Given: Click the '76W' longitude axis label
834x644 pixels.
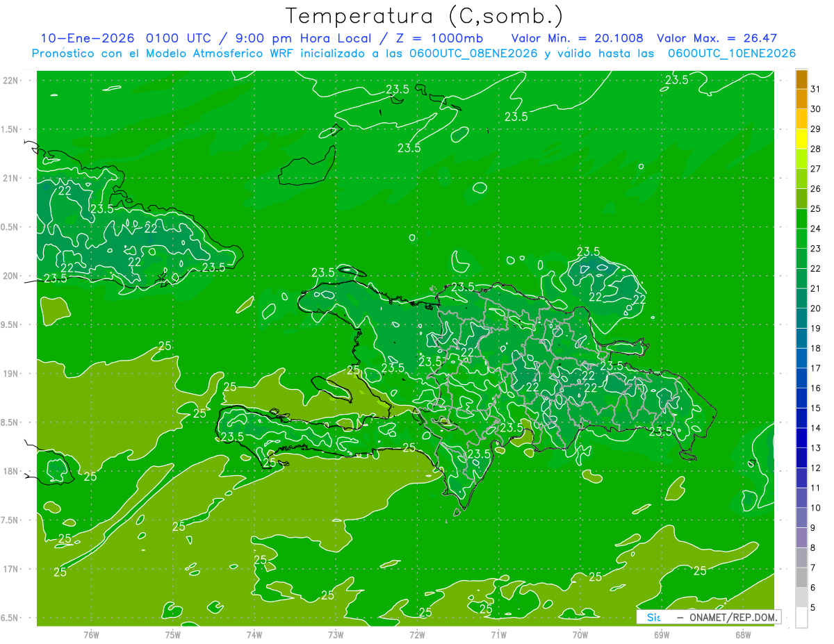Looking at the screenshot, I should [91, 635].
